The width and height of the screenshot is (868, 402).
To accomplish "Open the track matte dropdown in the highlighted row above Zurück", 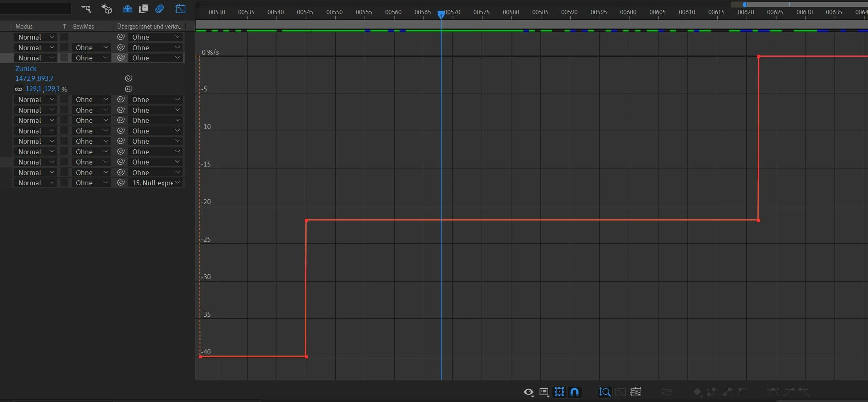I will tap(91, 58).
